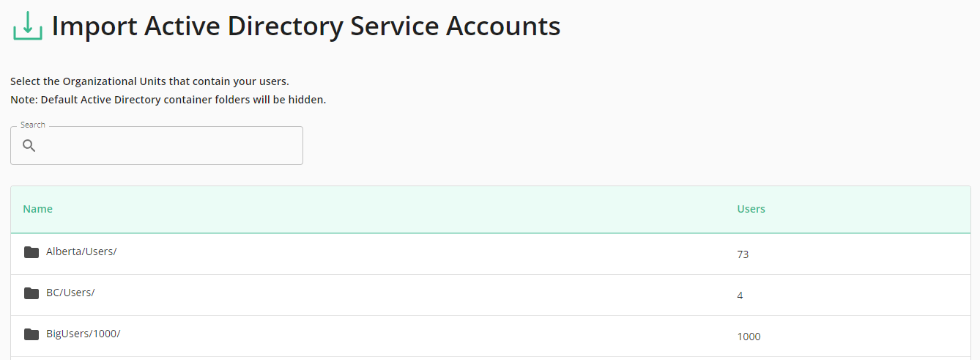
Task: Sort the table by the Name column header
Action: click(38, 209)
